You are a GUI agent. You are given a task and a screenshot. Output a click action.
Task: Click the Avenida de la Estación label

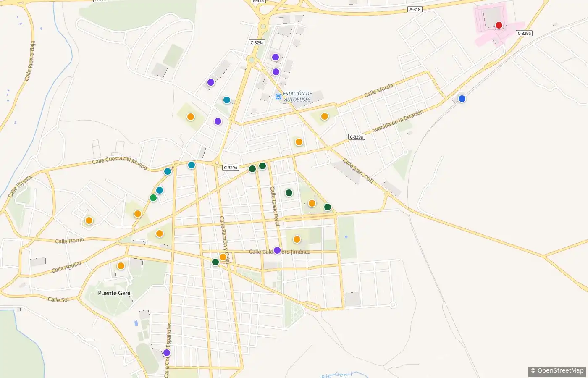point(398,121)
